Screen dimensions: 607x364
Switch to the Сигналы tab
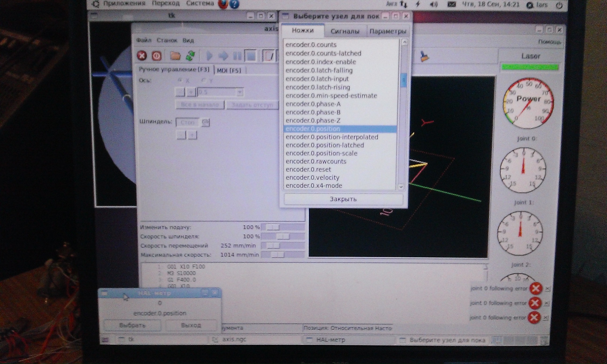click(345, 31)
